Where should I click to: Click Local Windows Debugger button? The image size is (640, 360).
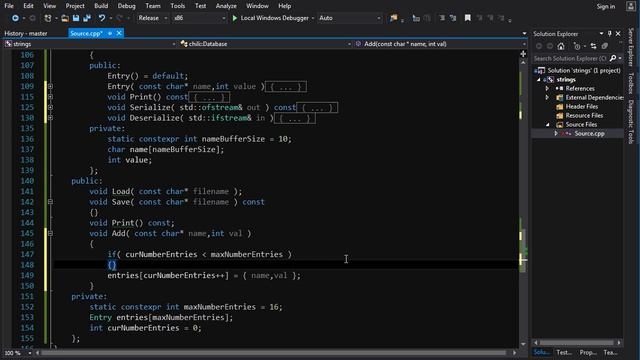[x=270, y=18]
